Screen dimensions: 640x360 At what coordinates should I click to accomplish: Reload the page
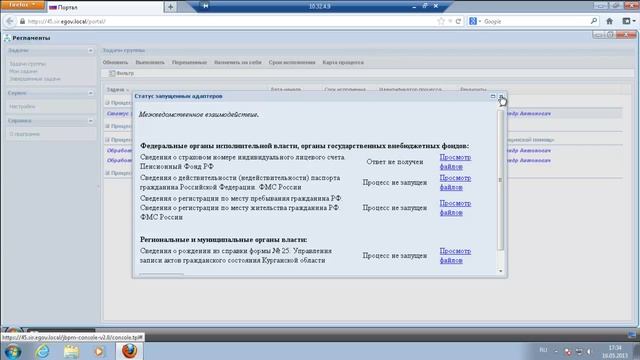click(x=458, y=21)
